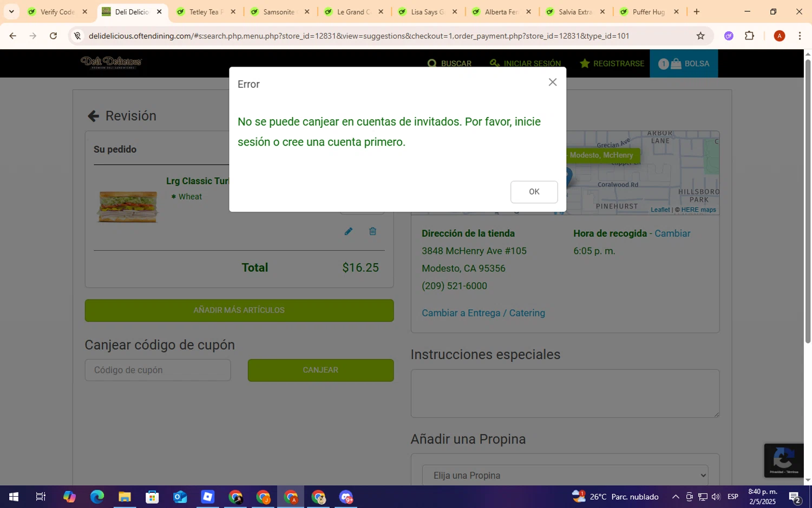This screenshot has height=508, width=812.
Task: Switch to the Lisa Says tab
Action: [427, 12]
